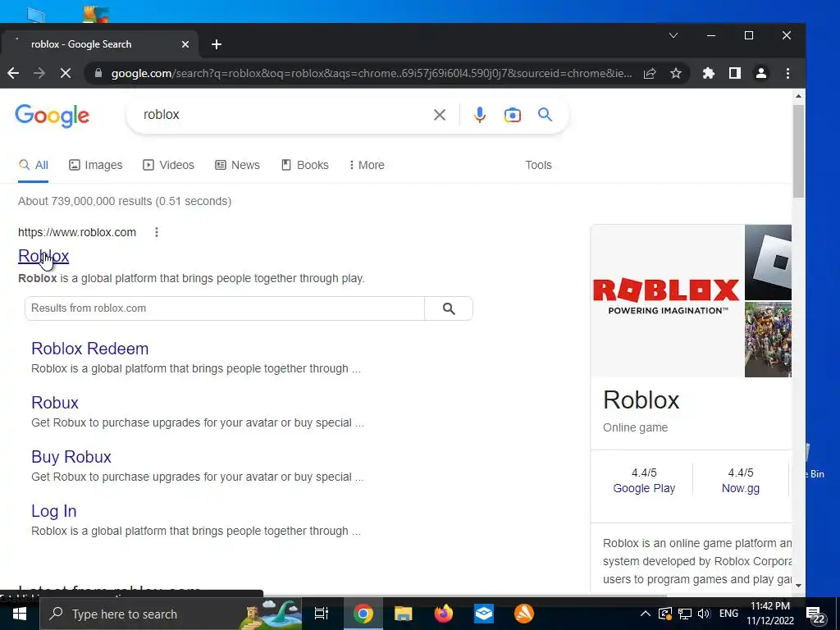Image resolution: width=840 pixels, height=630 pixels.
Task: Switch to Videos results tab
Action: point(168,165)
